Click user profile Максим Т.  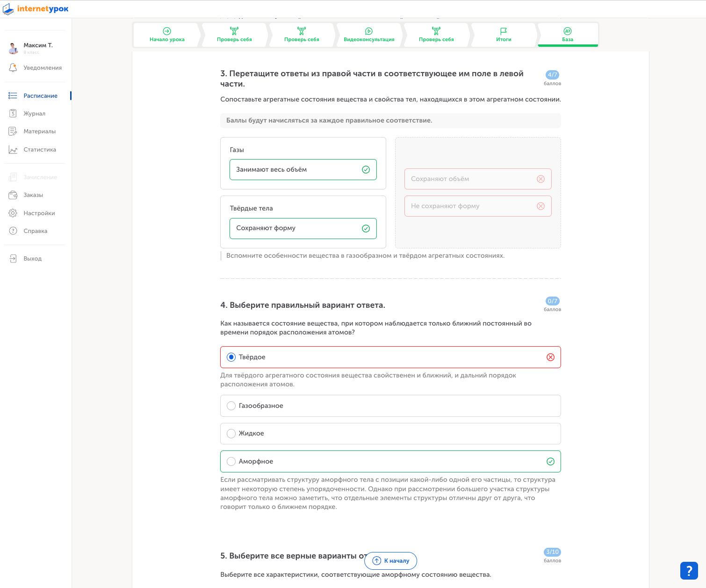click(x=38, y=45)
